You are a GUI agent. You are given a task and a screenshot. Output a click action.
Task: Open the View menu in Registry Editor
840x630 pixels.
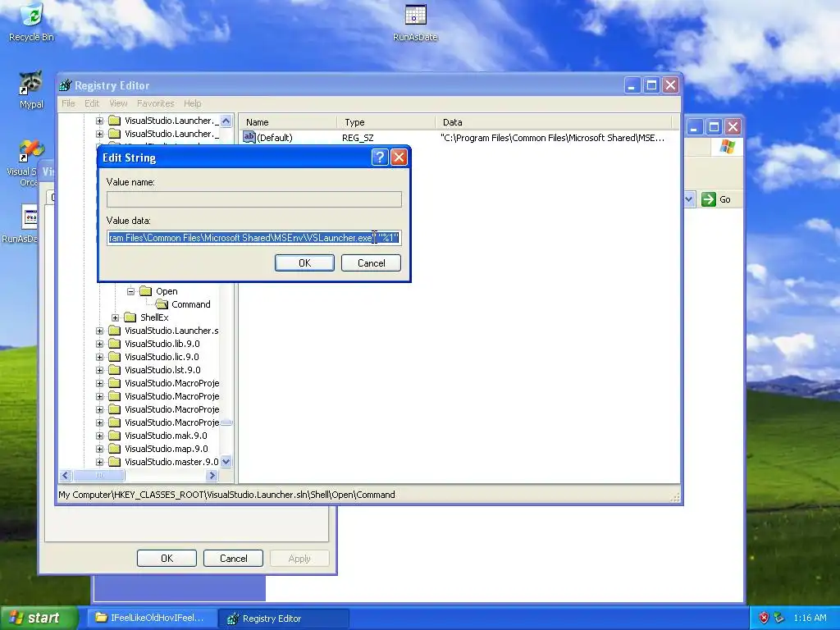click(118, 103)
